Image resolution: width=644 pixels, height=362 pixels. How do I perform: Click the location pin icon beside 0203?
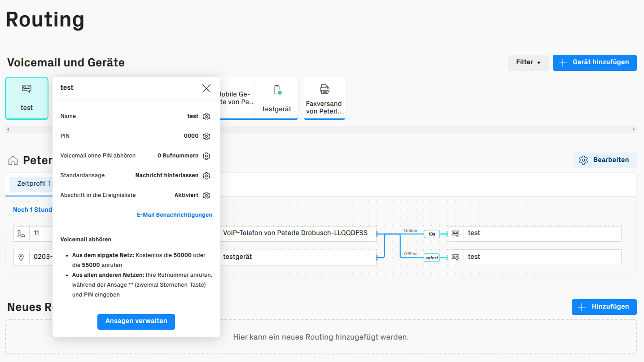point(21,257)
